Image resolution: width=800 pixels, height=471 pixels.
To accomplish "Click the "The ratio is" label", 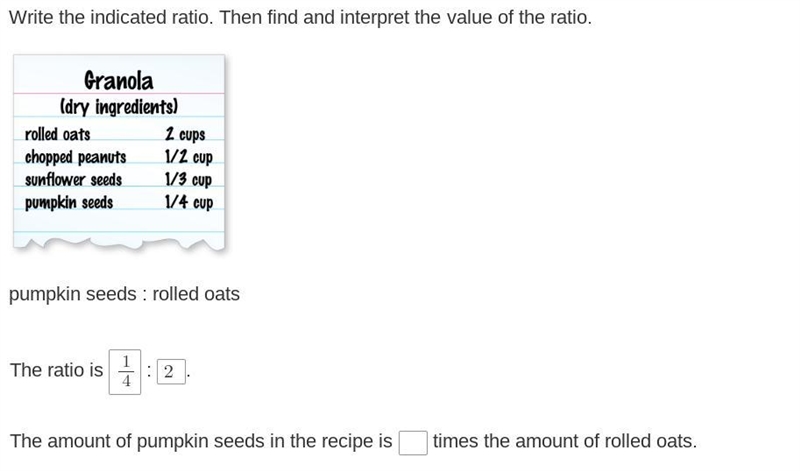I will pyautogui.click(x=57, y=370).
